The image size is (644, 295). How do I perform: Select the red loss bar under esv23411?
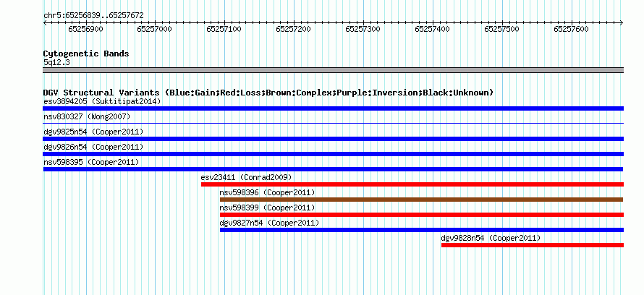click(x=412, y=184)
